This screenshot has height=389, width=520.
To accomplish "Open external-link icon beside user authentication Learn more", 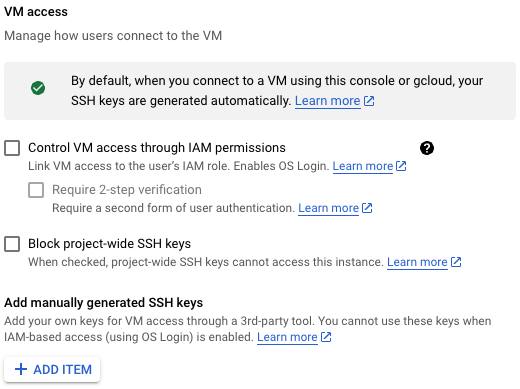I will click(x=367, y=208).
